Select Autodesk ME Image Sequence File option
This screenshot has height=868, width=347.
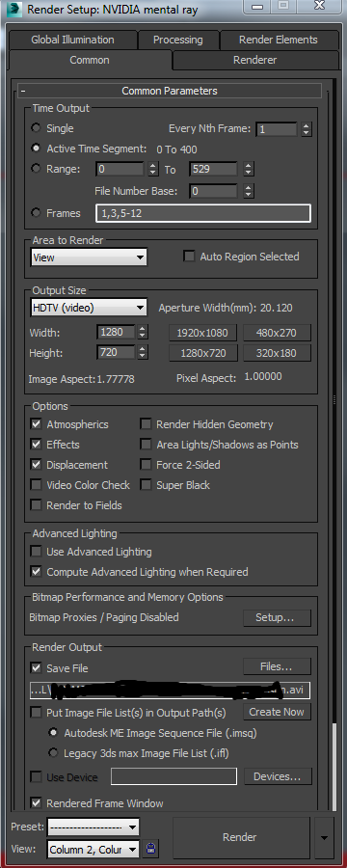coord(53,732)
